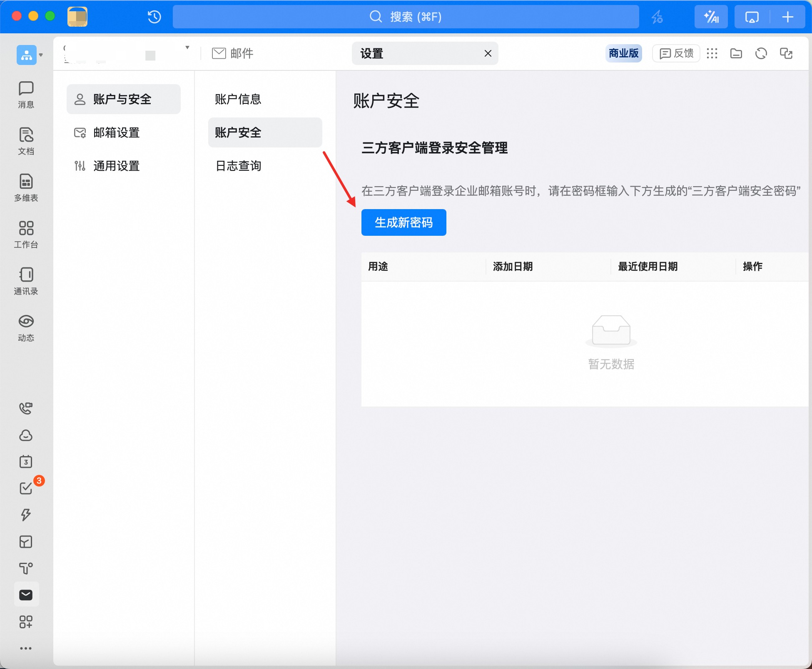Click the screen cast icon in title bar
The height and width of the screenshot is (669, 812).
752,17
